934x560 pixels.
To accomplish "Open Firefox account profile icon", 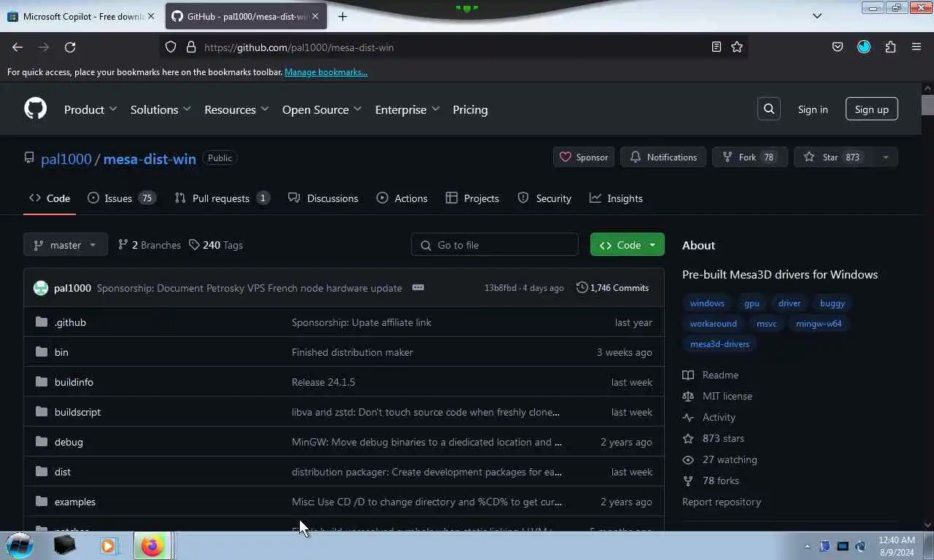I will pyautogui.click(x=864, y=47).
